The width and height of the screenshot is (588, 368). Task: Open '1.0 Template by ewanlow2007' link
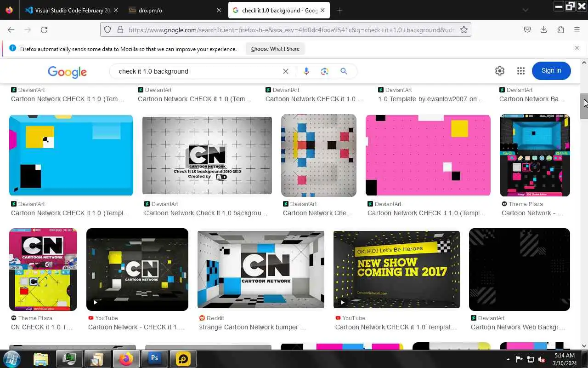coord(431,99)
